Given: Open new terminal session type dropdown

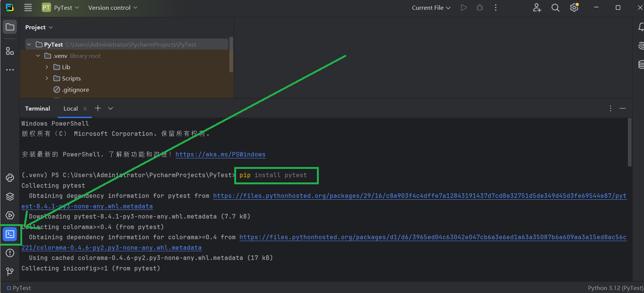Looking at the screenshot, I should click(x=111, y=108).
